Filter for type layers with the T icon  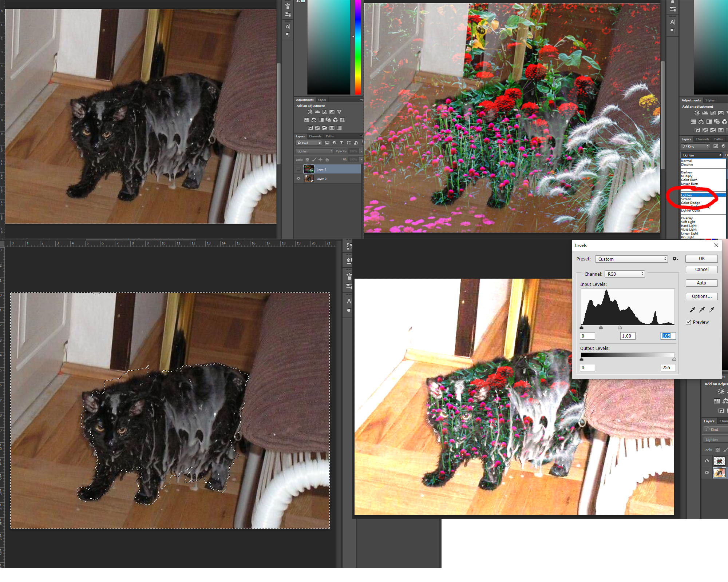coord(341,143)
